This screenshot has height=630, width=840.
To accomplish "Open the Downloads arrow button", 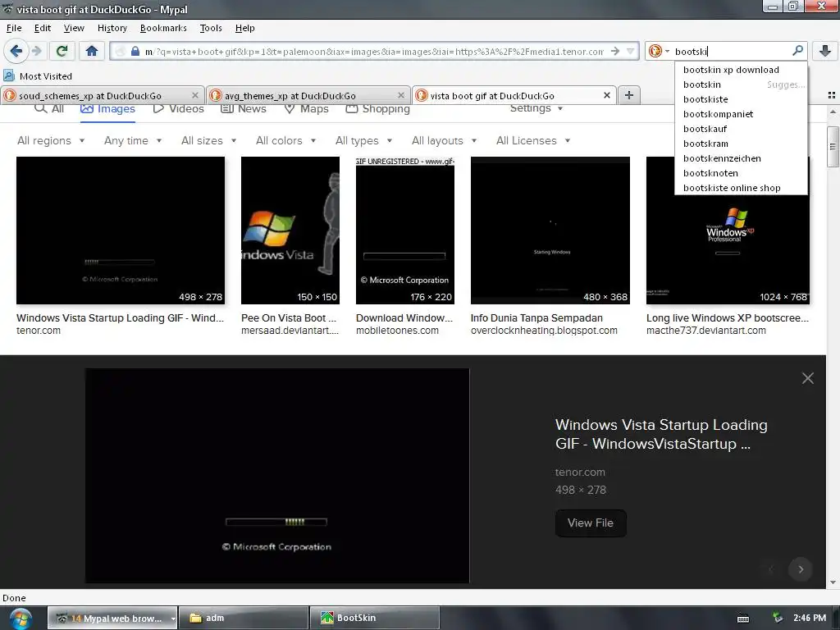I will pyautogui.click(x=825, y=51).
